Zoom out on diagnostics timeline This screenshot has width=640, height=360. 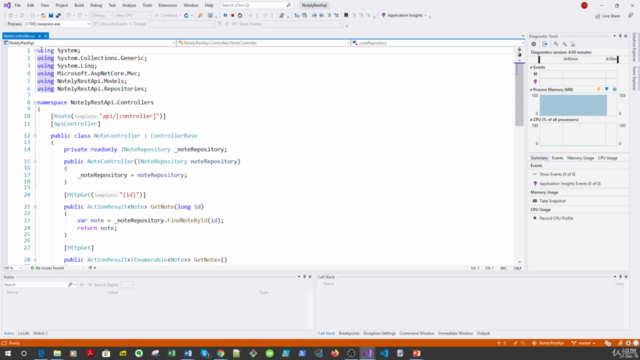coord(564,44)
